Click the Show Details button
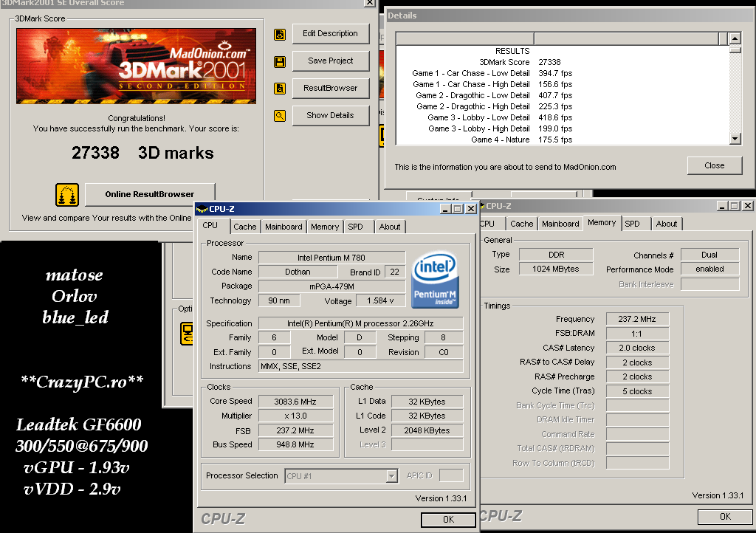The width and height of the screenshot is (756, 533). [x=331, y=115]
